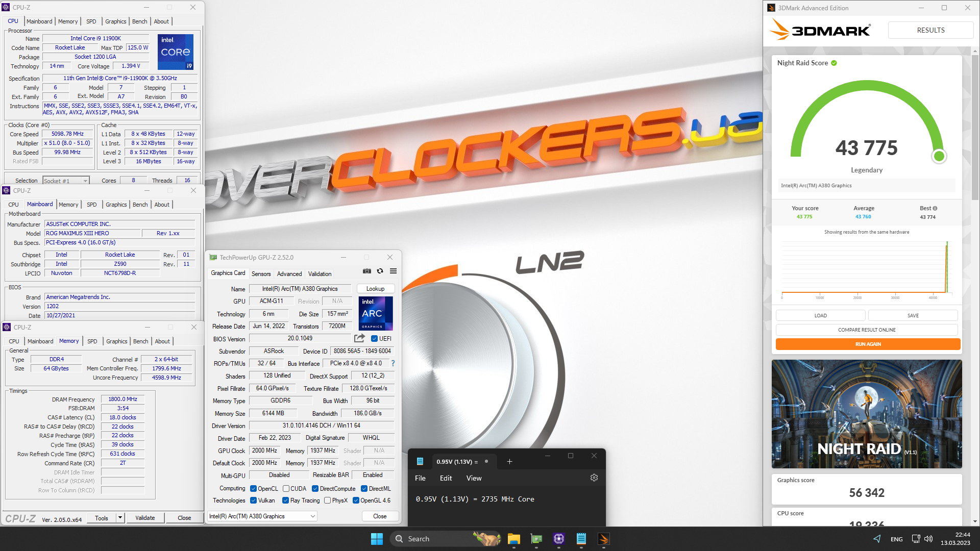This screenshot has height=551, width=980.
Task: Click the green verified check by Night Raid Score
Action: coord(834,63)
